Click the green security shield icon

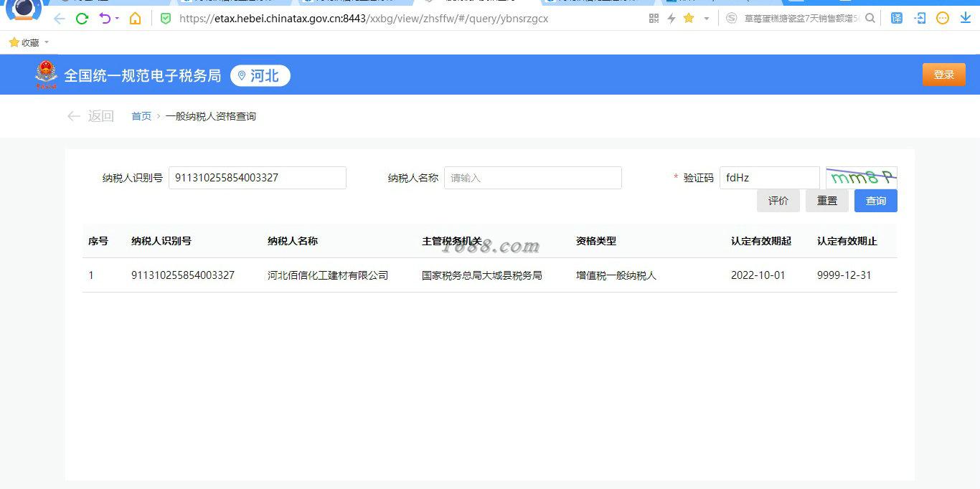click(166, 19)
